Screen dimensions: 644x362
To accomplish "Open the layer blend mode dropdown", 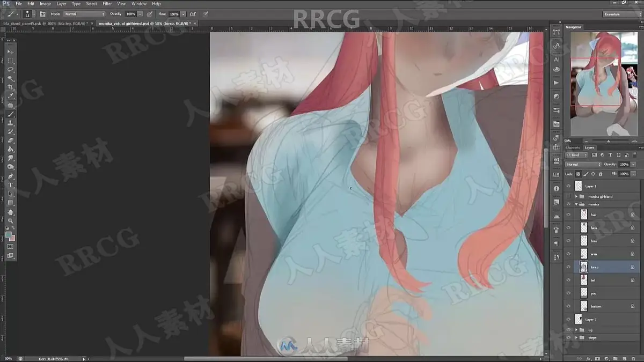I will pyautogui.click(x=583, y=164).
